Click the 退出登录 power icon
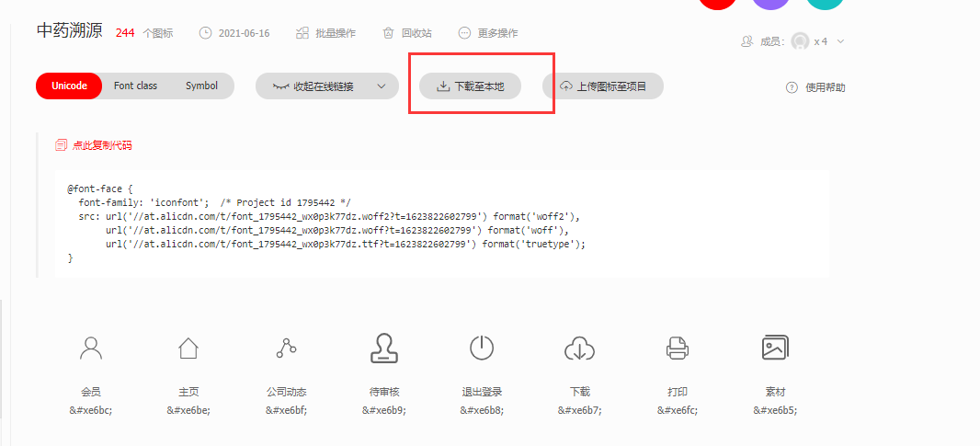 pos(481,348)
